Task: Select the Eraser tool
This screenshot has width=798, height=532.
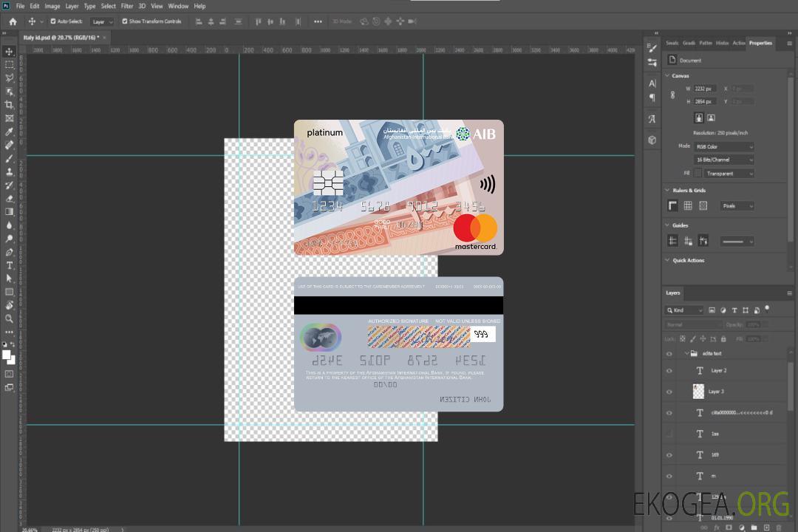Action: tap(9, 198)
